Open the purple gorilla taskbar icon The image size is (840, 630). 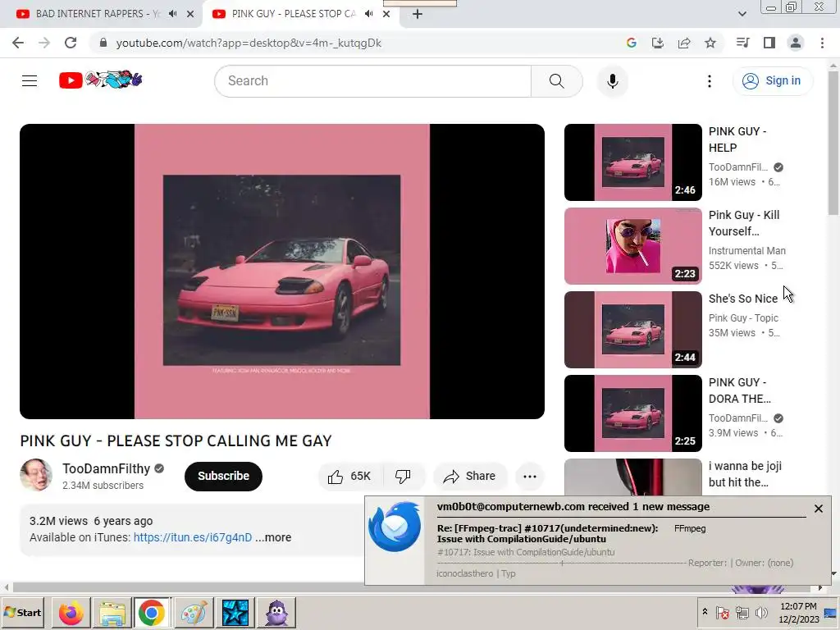(x=276, y=613)
